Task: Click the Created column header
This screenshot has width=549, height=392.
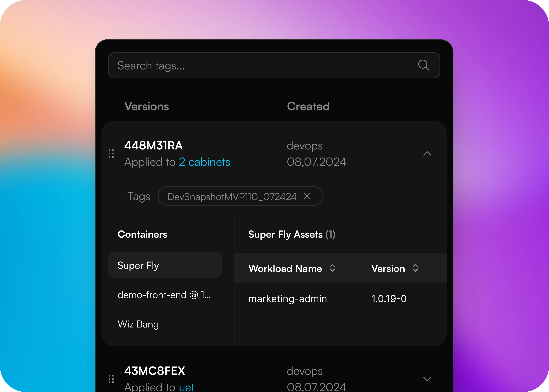Action: click(308, 106)
